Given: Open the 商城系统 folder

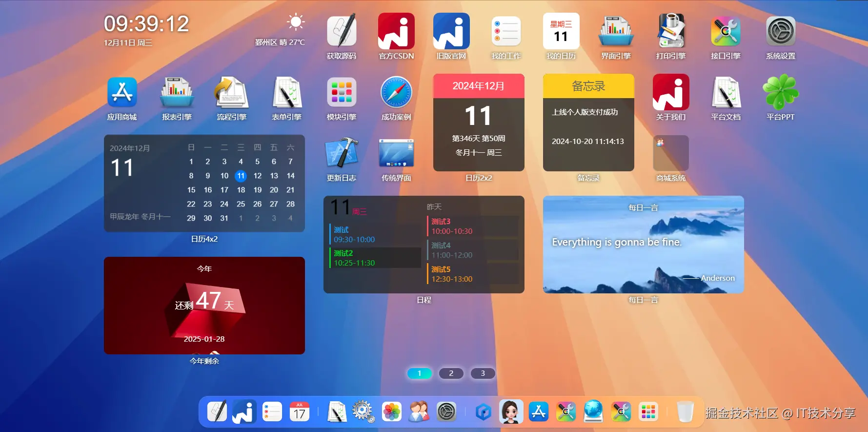Looking at the screenshot, I should tap(671, 153).
